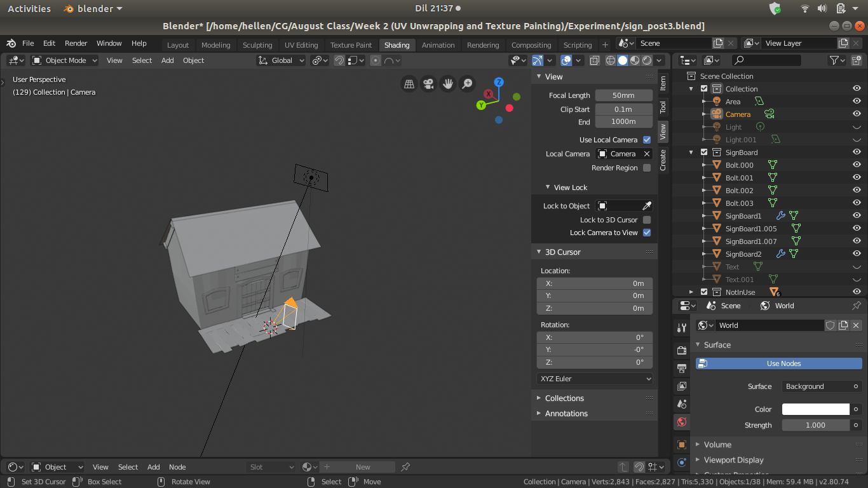Click the Strength value slider
The width and height of the screenshot is (868, 488).
(816, 425)
